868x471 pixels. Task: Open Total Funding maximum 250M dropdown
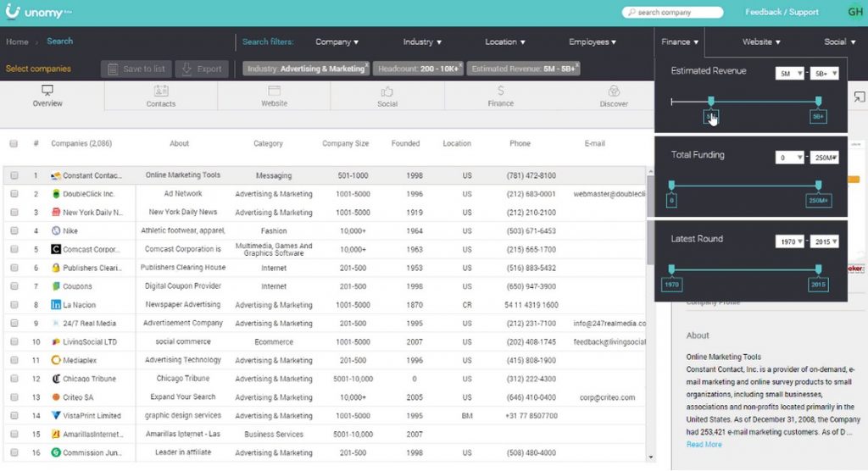click(824, 158)
